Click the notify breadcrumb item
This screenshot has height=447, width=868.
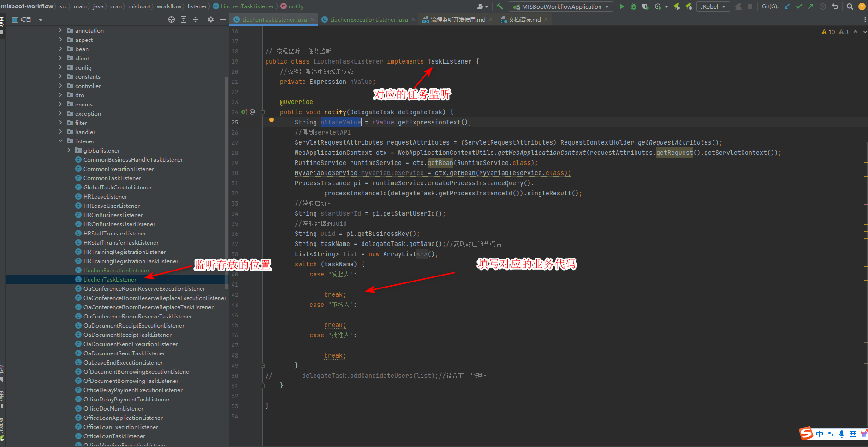pos(292,6)
